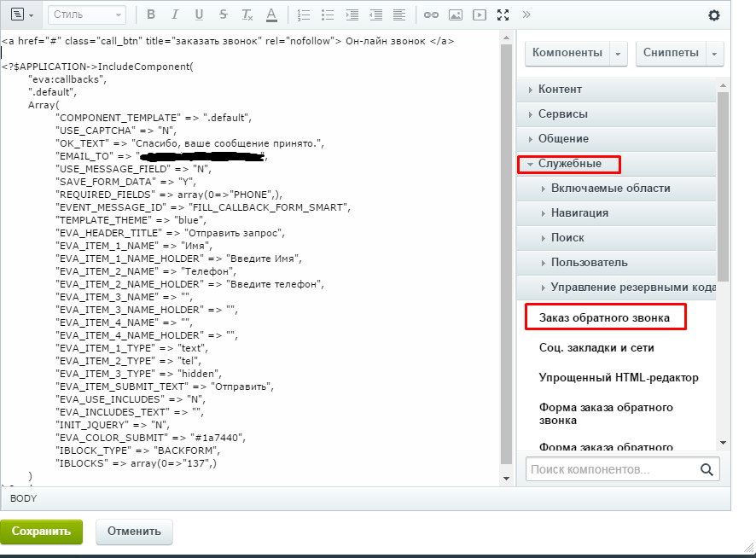This screenshot has height=558, width=756.
Task: Open the Сниппеты dropdown arrow
Action: click(714, 53)
